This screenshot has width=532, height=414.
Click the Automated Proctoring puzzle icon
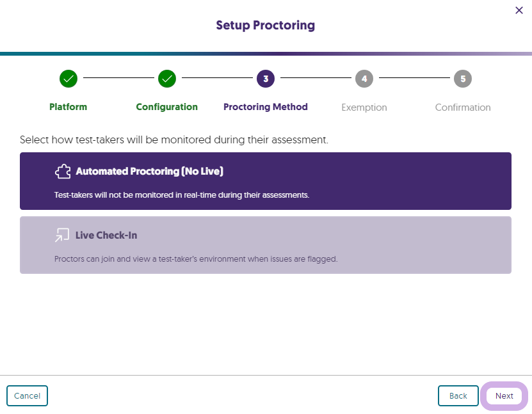click(62, 171)
